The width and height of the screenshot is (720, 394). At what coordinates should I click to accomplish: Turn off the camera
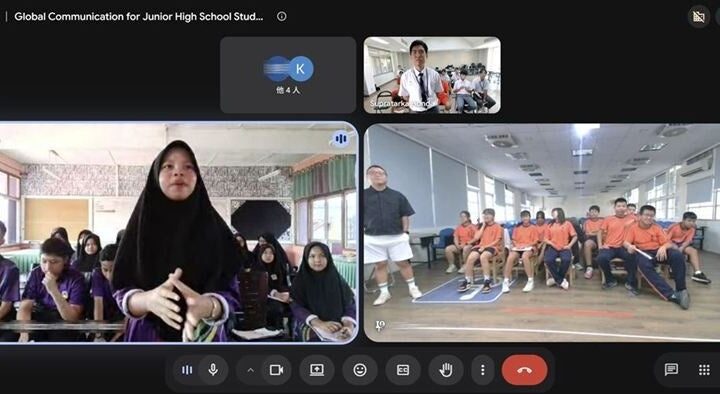(276, 370)
